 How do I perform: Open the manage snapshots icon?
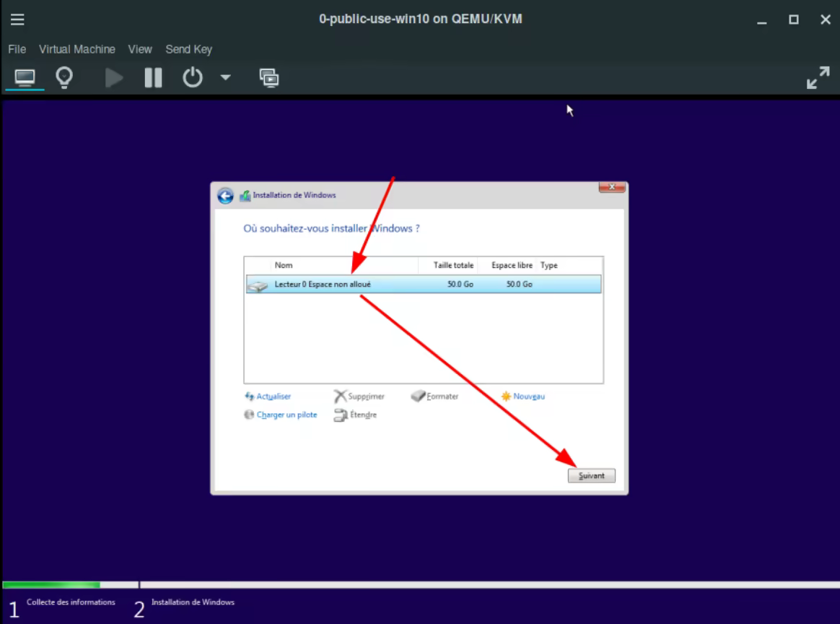tap(269, 77)
